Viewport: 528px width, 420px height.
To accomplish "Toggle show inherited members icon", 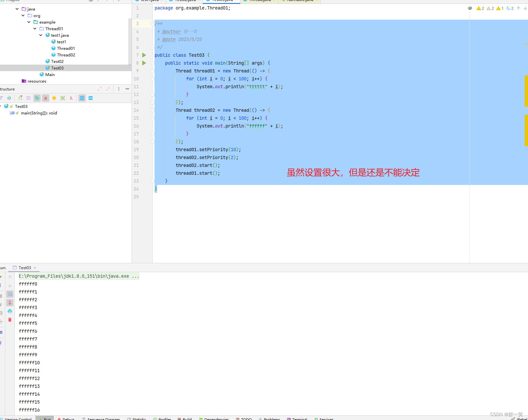I will coord(20,98).
